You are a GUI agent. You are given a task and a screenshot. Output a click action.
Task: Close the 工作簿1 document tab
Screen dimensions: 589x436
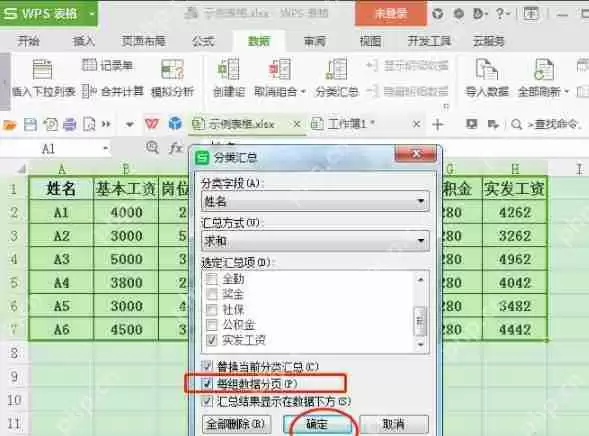416,124
